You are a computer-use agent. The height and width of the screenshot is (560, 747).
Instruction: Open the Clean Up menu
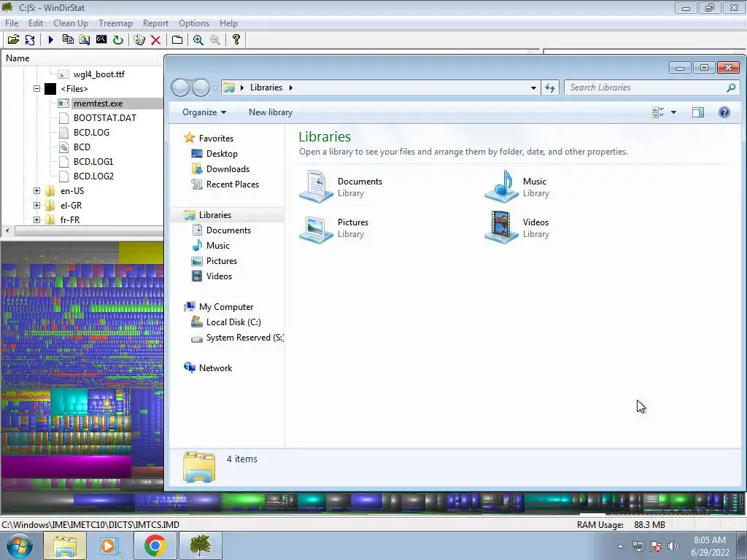(x=71, y=23)
